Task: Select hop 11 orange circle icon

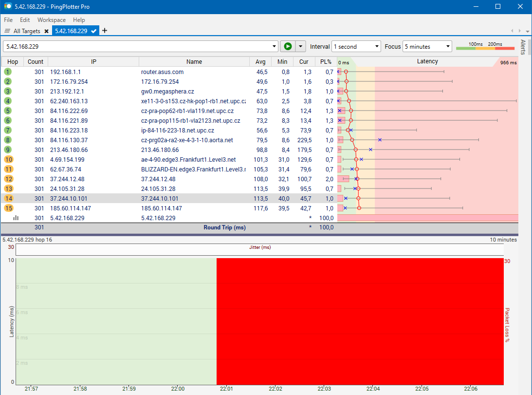Action: [x=8, y=169]
